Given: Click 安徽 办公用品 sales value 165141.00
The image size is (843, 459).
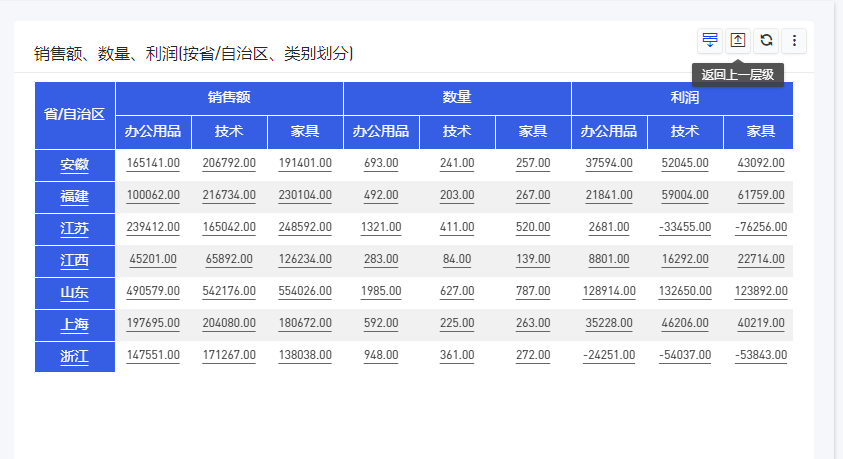Looking at the screenshot, I should (153, 163).
